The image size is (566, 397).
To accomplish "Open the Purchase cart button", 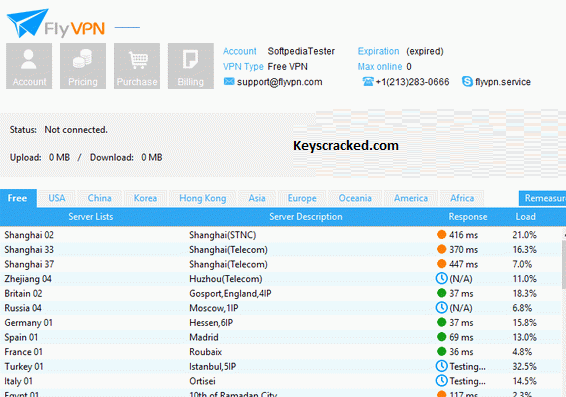I will click(x=137, y=66).
